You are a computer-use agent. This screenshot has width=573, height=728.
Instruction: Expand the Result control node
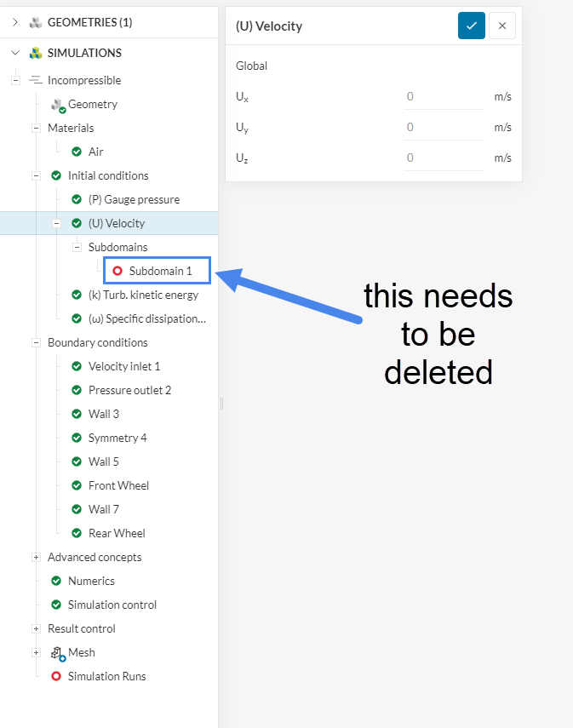(36, 628)
